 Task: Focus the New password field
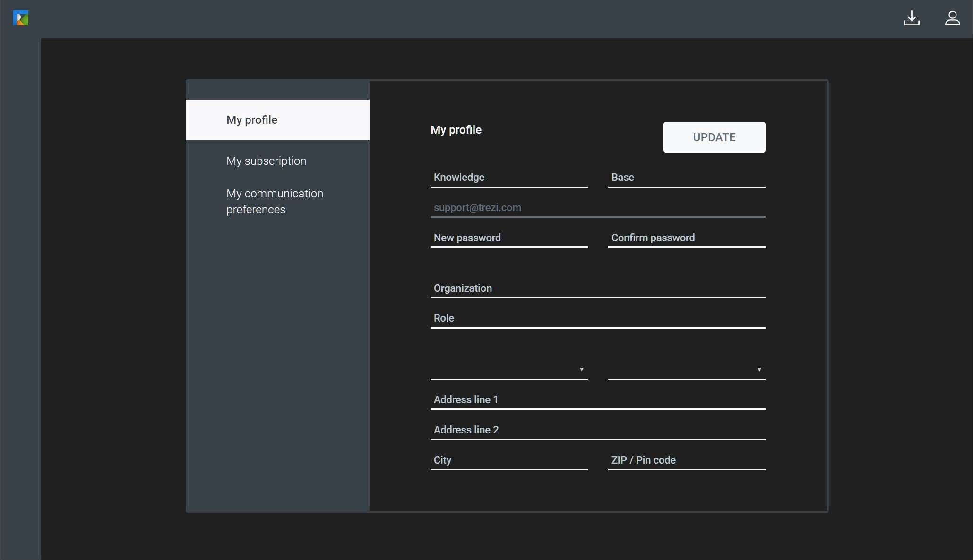coord(508,238)
